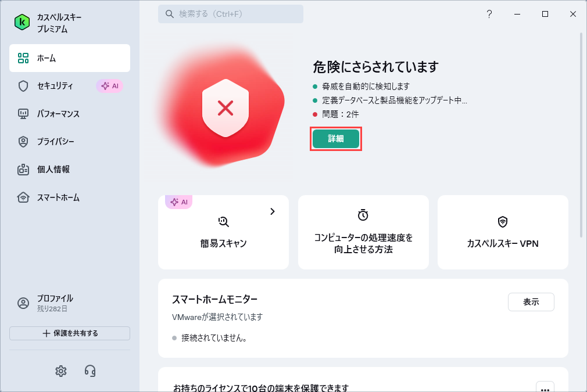587x392 pixels.
Task: Open the スマートホーム section
Action: tap(70, 197)
